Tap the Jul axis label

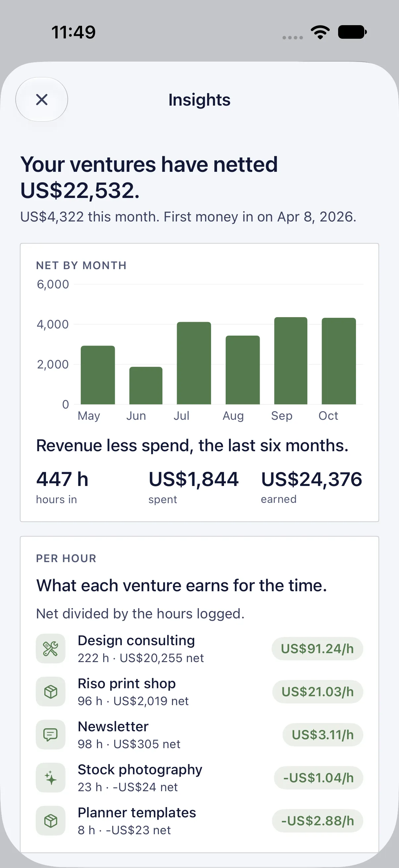click(x=182, y=416)
